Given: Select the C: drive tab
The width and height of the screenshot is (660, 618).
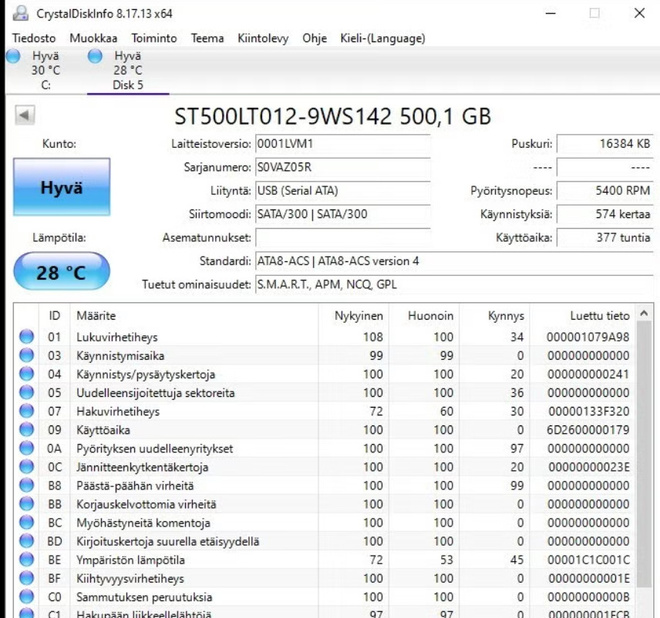Looking at the screenshot, I should [45, 70].
